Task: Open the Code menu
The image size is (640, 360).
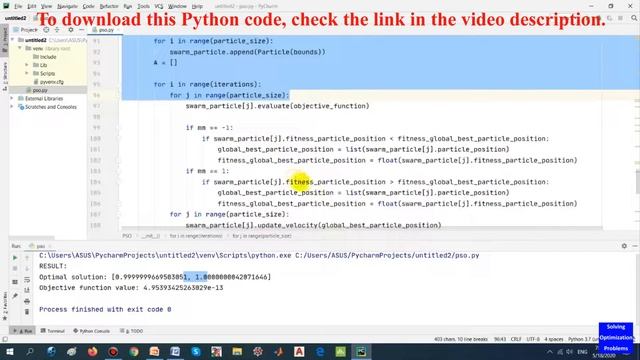Action: 89,6
